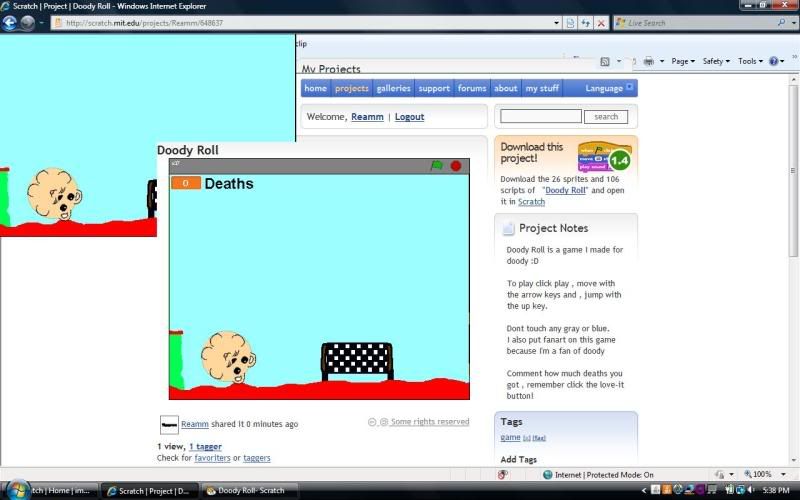Viewport: 800px width, 500px height.
Task: Click the refresh icon in the address bar
Action: 585,22
